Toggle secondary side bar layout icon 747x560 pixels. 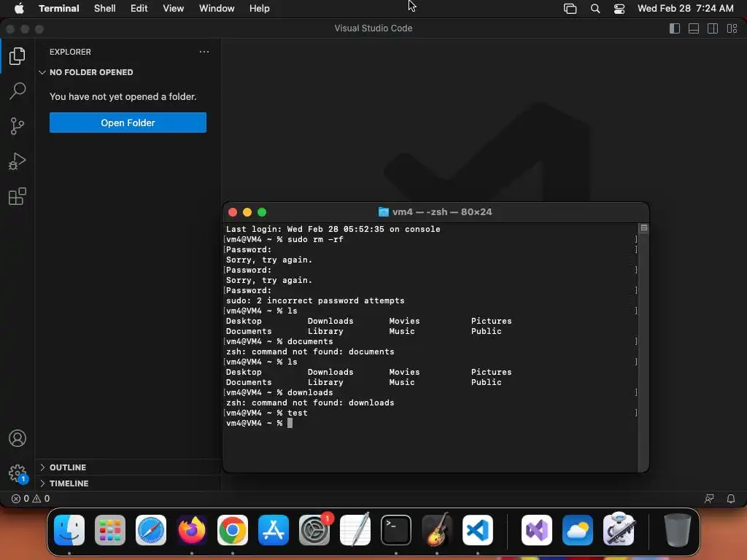click(713, 28)
